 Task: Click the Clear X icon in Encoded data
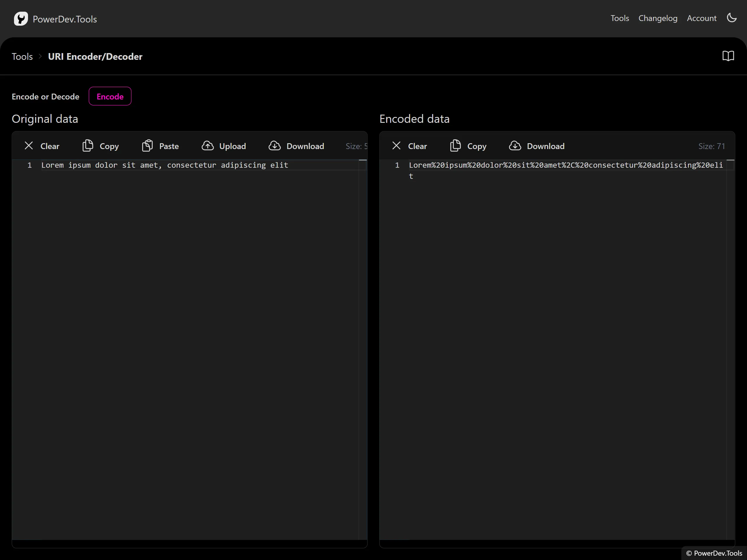pos(397,146)
